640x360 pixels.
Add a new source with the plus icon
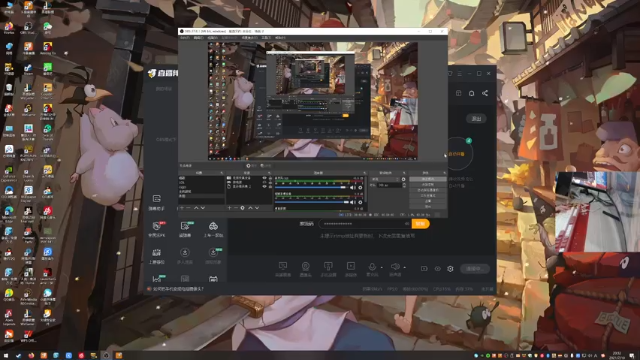[229, 208]
